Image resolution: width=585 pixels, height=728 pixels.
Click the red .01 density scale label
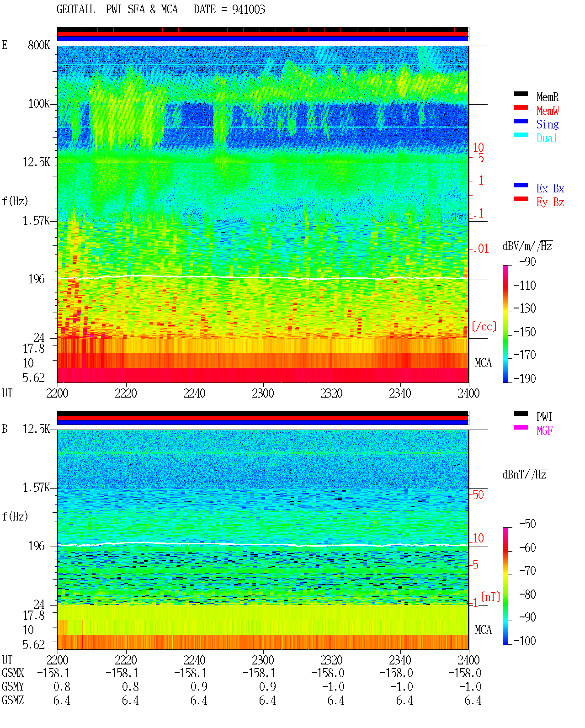[x=480, y=249]
